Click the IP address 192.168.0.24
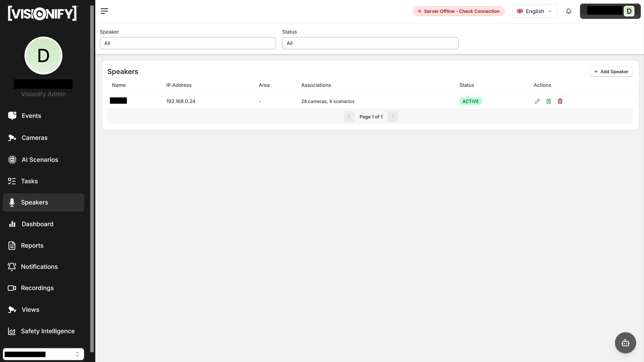Screen dimensions: 644x362 181,101
